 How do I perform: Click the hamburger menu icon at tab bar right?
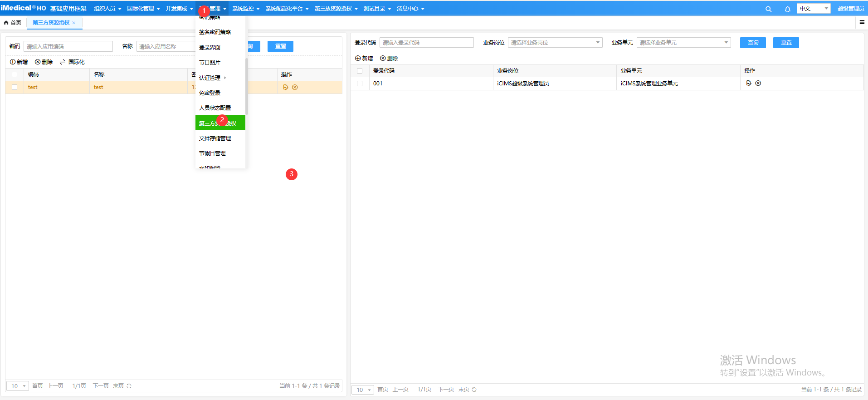pos(862,22)
